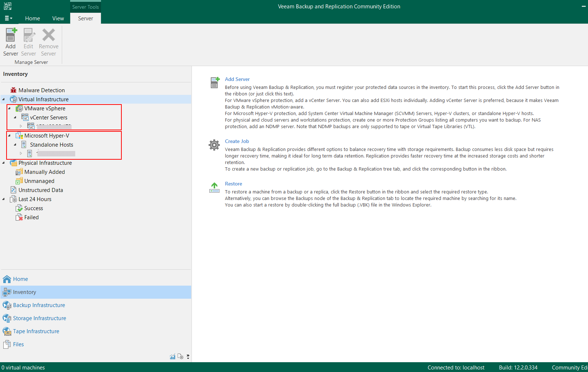
Task: Switch to the Home ribbon tab
Action: (32, 18)
